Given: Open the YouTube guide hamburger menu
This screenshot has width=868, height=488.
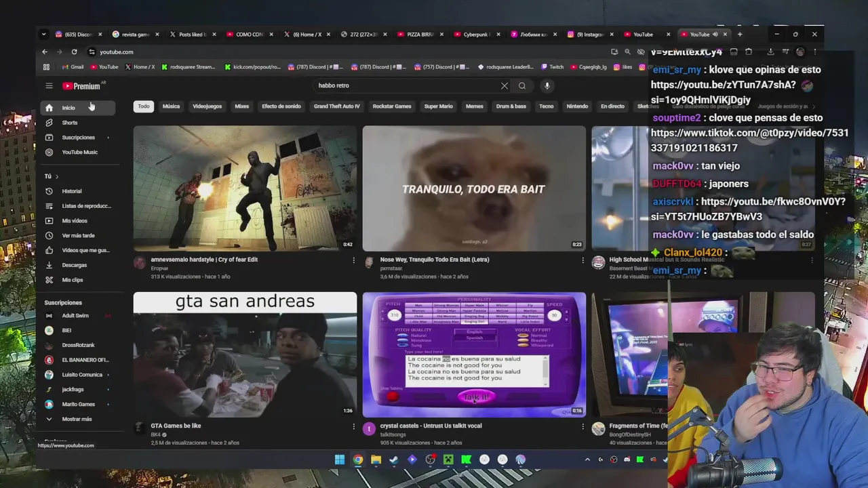Looking at the screenshot, I should coord(49,86).
